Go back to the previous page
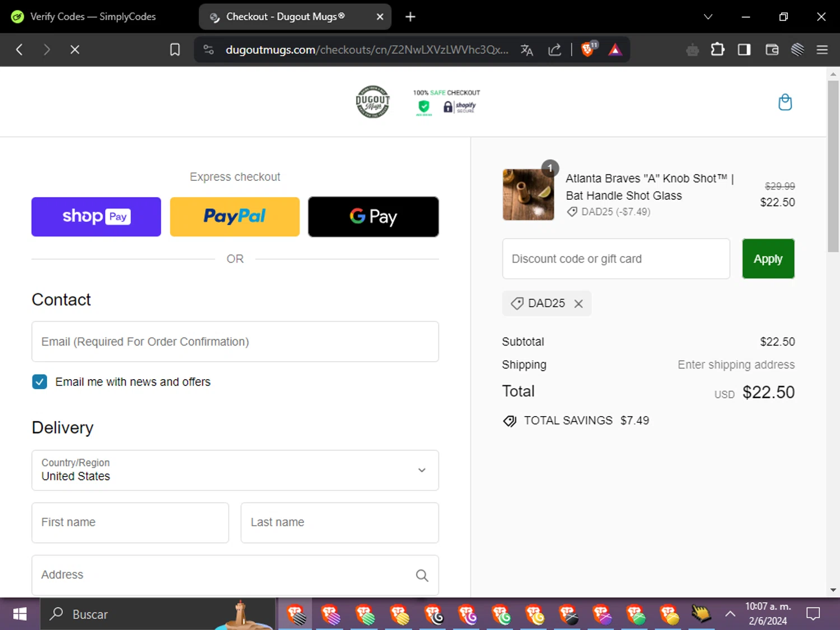 point(19,50)
